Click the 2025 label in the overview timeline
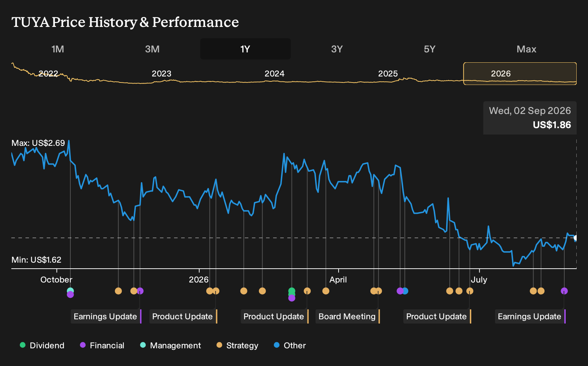 coord(388,74)
